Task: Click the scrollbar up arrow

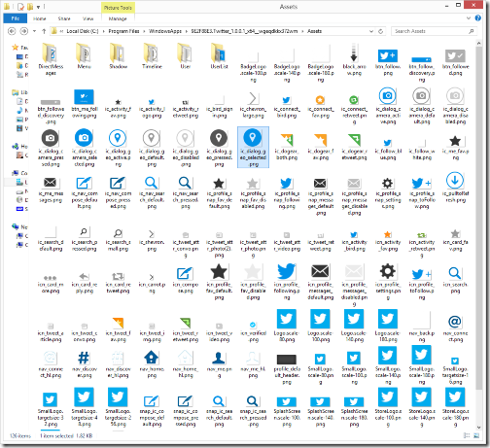Action: click(x=479, y=43)
